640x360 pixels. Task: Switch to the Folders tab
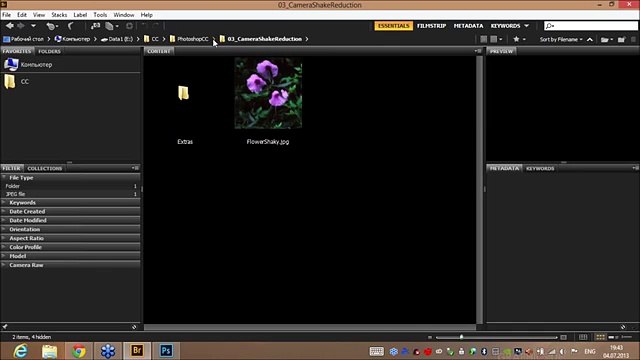click(49, 51)
